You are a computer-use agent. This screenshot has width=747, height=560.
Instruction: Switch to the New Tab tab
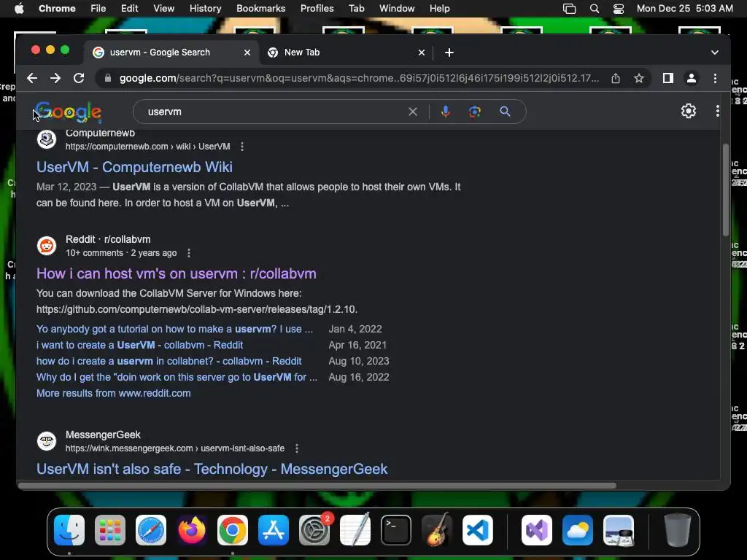[x=345, y=52]
